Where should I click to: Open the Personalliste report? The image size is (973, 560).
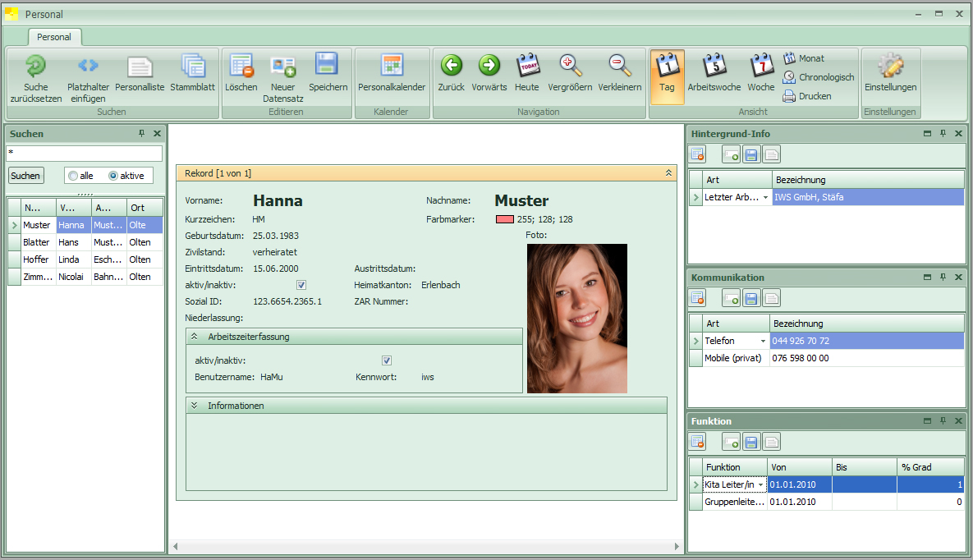point(140,67)
